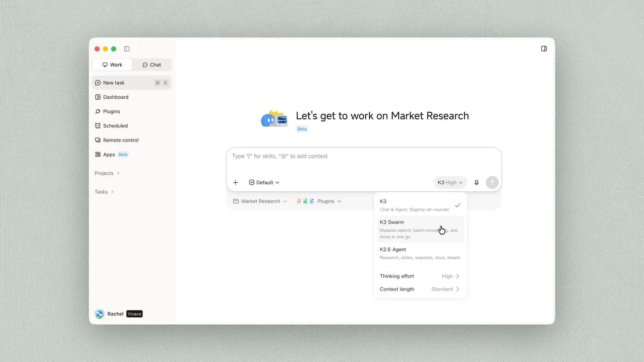Image resolution: width=644 pixels, height=362 pixels.
Task: Select the K3 Swarm model
Action: [x=421, y=229]
